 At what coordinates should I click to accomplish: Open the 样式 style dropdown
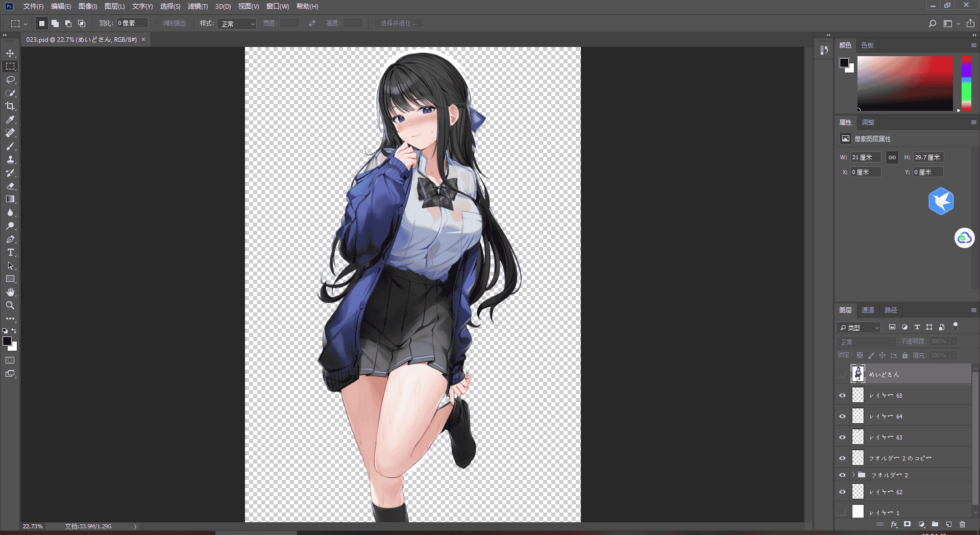[x=237, y=23]
